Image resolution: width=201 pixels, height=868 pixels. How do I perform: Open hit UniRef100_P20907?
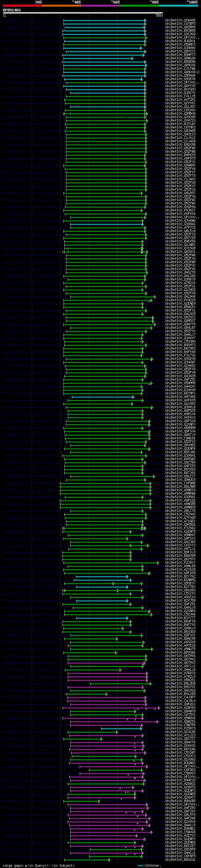180,563
